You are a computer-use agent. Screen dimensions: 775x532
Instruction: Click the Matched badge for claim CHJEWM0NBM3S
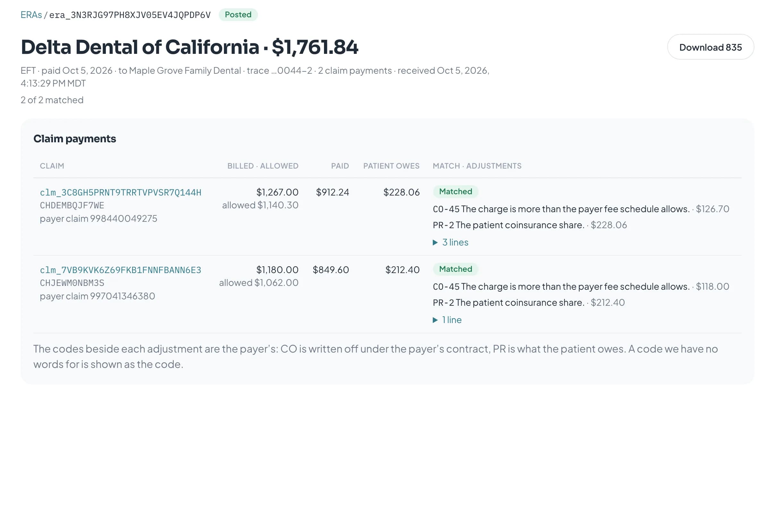[x=456, y=269]
